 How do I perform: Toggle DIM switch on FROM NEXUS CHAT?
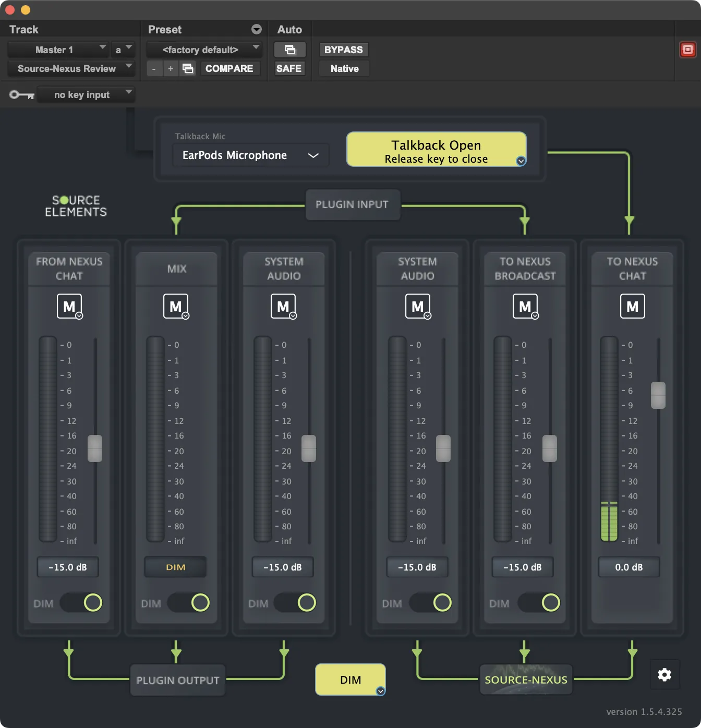pyautogui.click(x=81, y=602)
